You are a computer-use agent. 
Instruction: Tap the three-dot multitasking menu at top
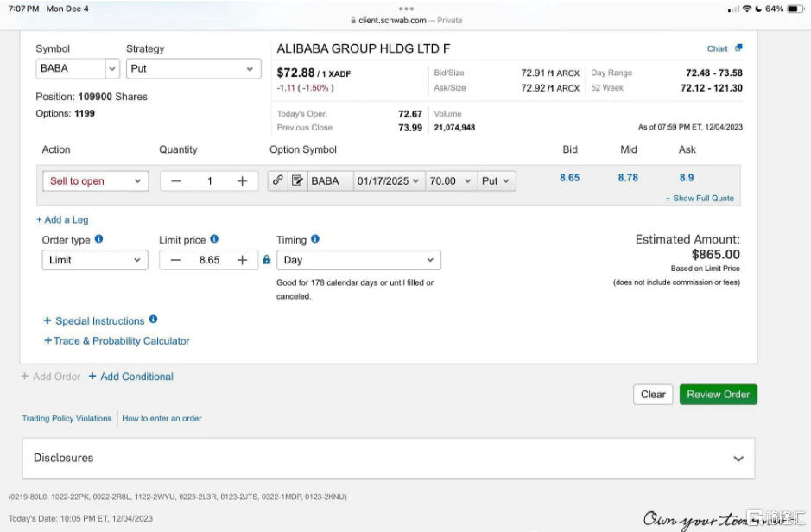pos(406,9)
